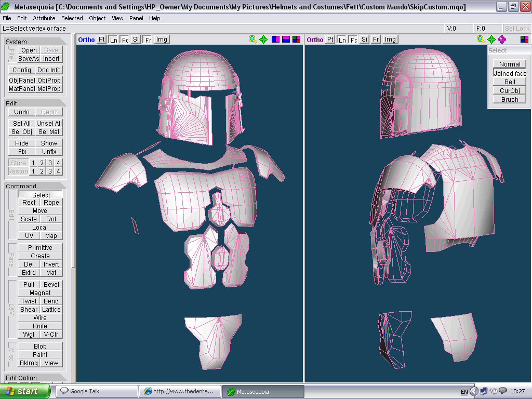Click the blue and magenta vertical split icon
Screen dimensions: 532x399
[x=275, y=39]
